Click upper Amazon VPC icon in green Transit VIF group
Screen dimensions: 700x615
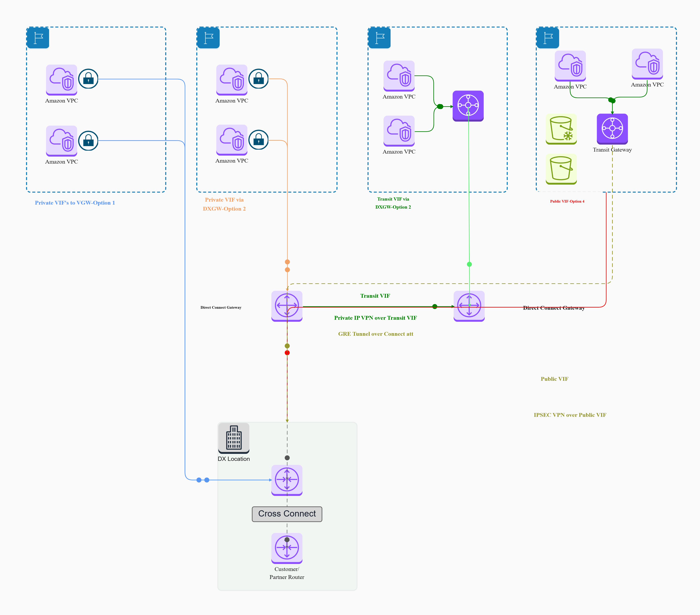tap(399, 76)
